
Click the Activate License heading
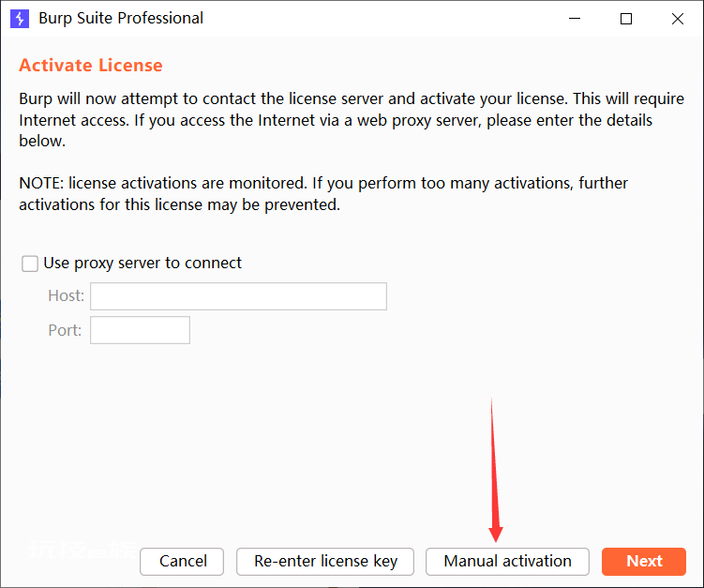point(91,66)
